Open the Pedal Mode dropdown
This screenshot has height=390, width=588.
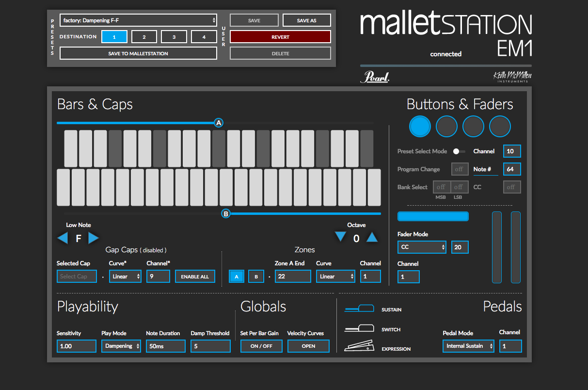[x=468, y=346]
